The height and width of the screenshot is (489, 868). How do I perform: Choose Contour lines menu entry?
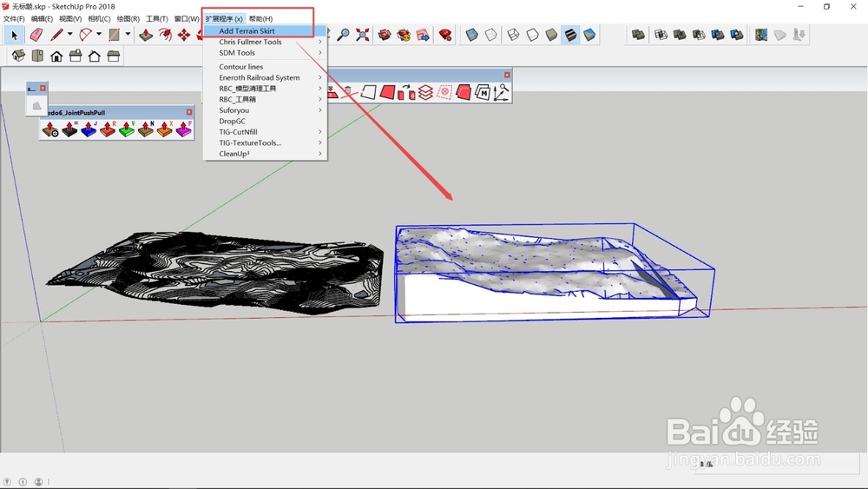(x=265, y=67)
